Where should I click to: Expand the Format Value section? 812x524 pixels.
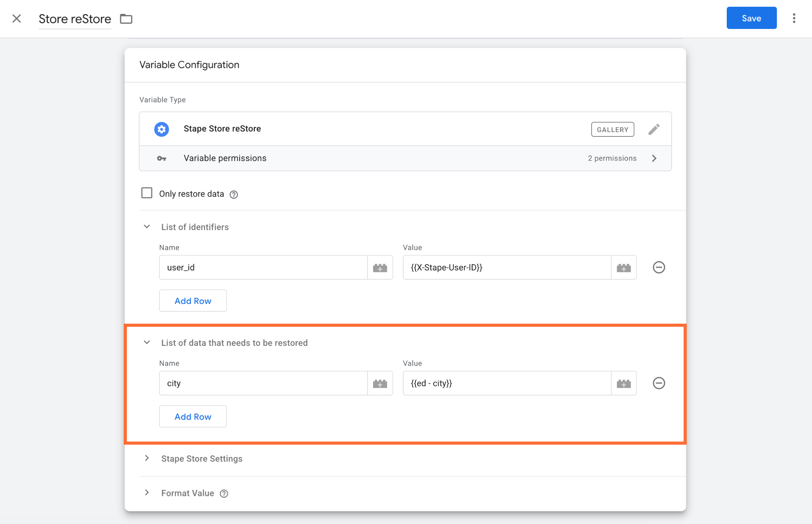(147, 493)
